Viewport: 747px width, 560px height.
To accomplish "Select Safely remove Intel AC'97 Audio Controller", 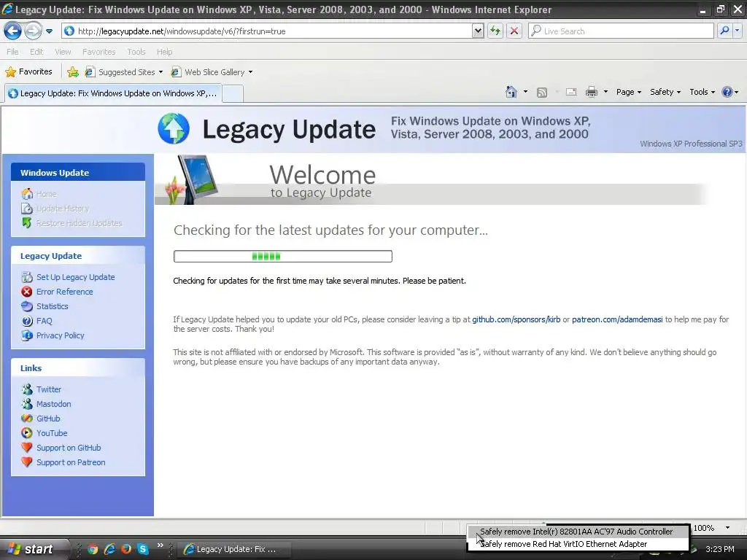I will (x=578, y=532).
